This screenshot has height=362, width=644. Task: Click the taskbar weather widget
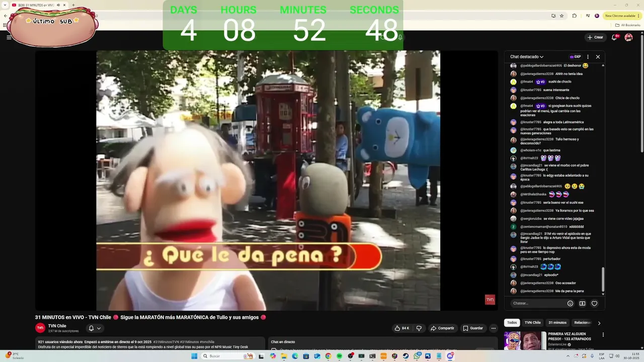[x=14, y=356]
